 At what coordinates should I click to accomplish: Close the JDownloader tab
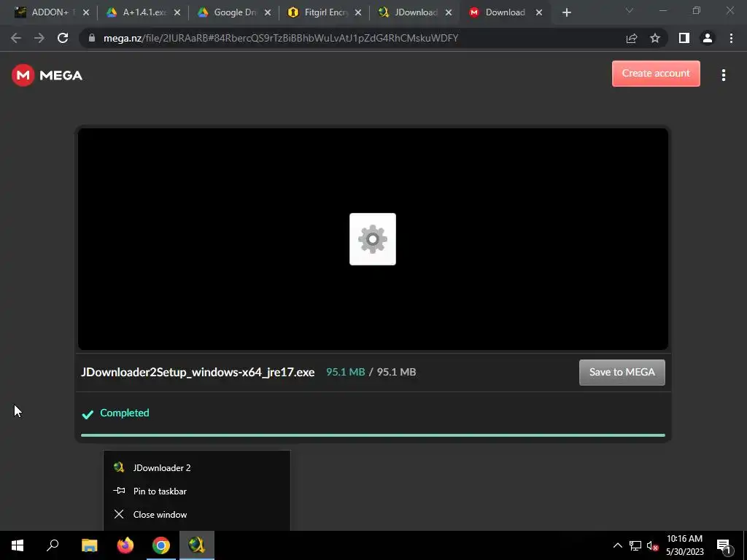click(449, 13)
